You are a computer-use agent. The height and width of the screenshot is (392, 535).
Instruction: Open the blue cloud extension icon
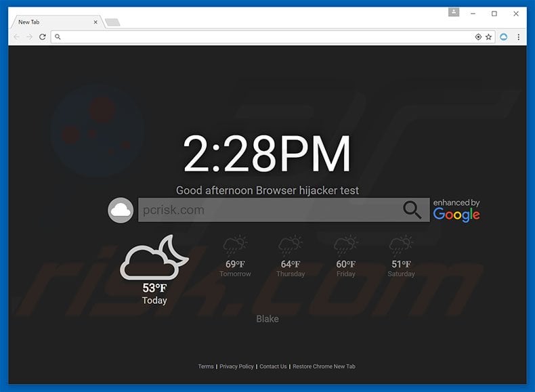point(504,37)
